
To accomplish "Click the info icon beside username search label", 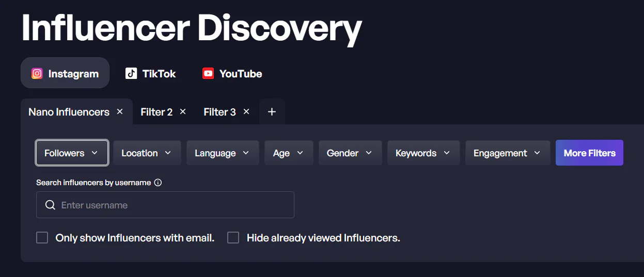I will pyautogui.click(x=158, y=183).
